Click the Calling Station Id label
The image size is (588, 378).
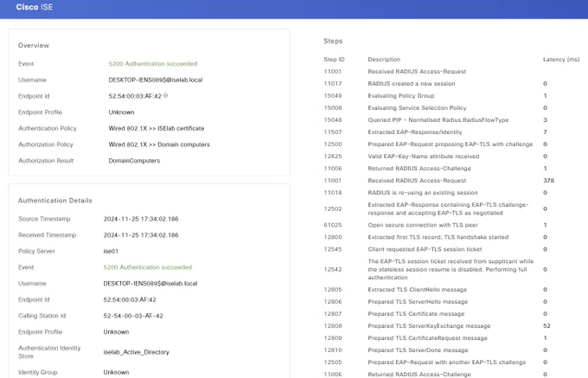point(42,316)
